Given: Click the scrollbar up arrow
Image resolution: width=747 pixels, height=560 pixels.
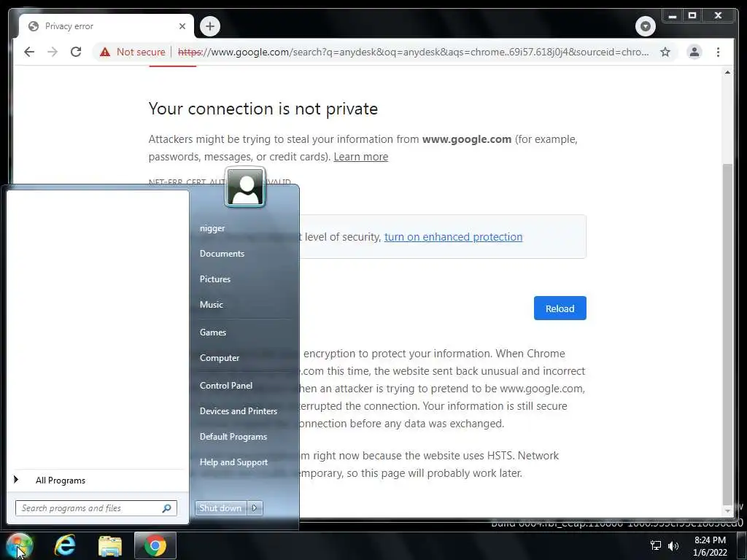Looking at the screenshot, I should (x=727, y=72).
